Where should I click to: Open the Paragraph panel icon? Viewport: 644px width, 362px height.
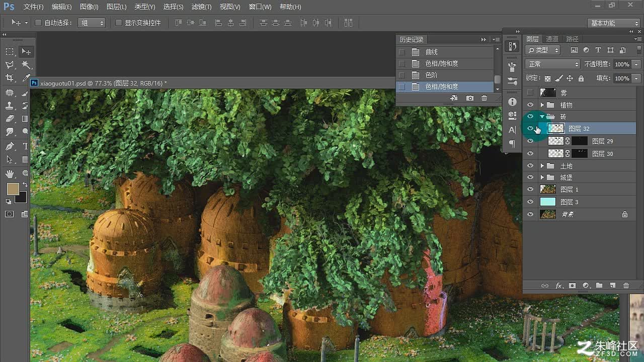[x=512, y=144]
